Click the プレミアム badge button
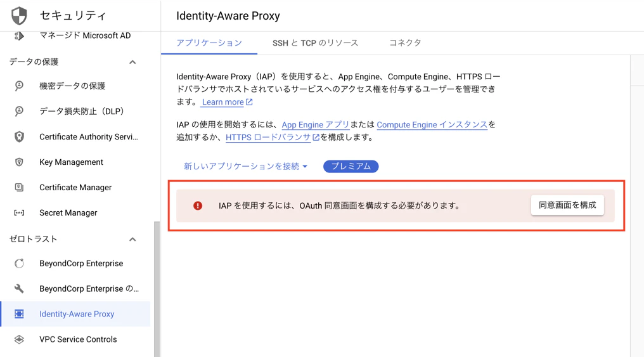644x357 pixels. [351, 166]
